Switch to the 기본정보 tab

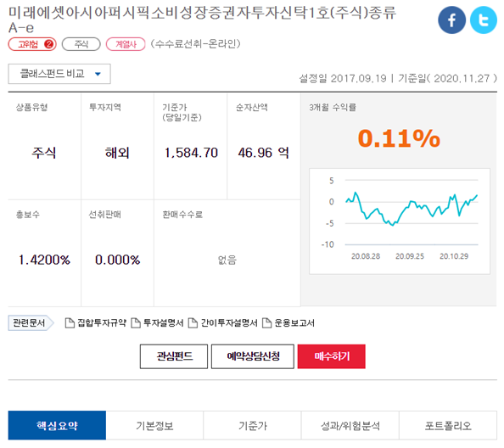tap(154, 425)
